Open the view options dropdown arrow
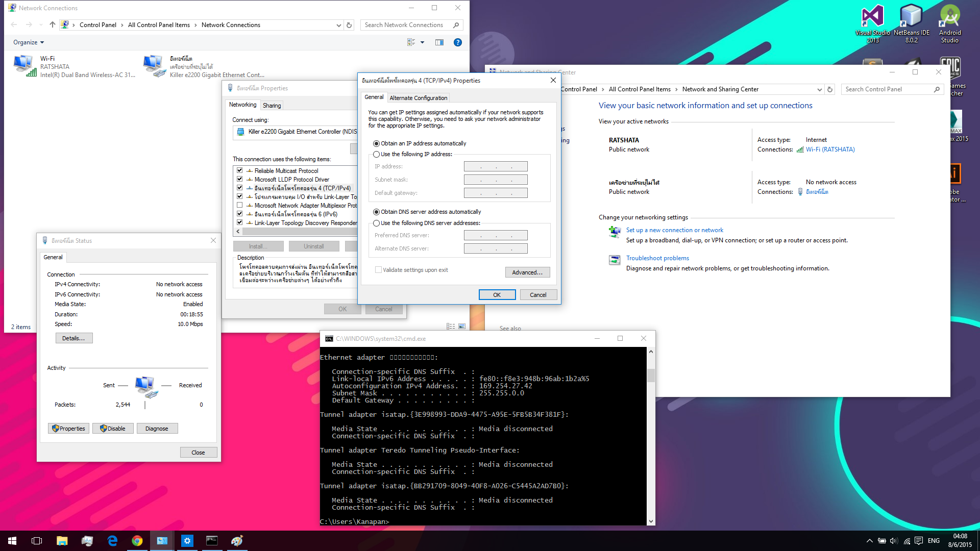Screen dimensions: 980x551 (x=422, y=42)
